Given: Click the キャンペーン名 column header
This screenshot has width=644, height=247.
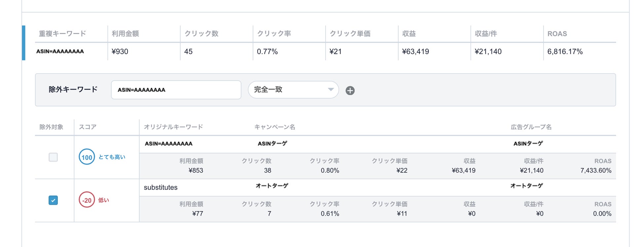Looking at the screenshot, I should 275,127.
